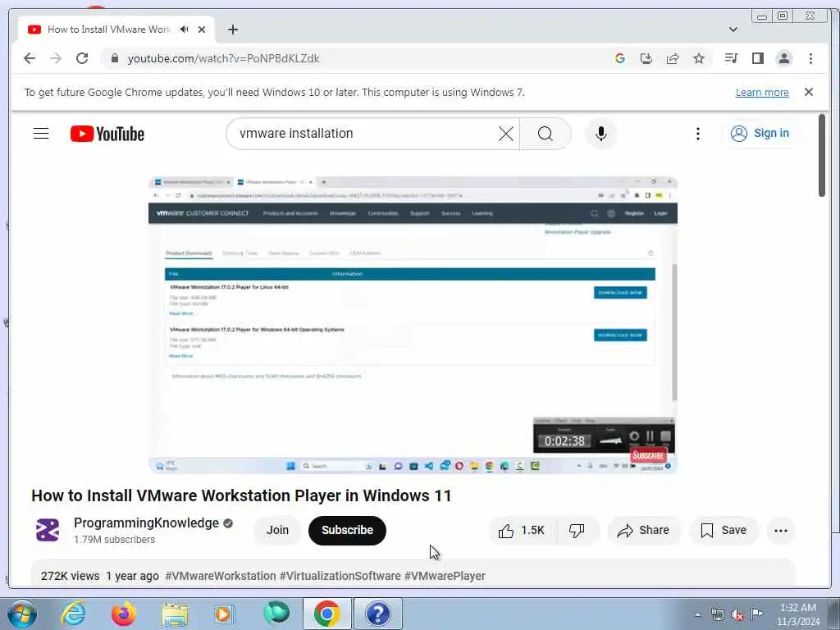Run search with the magnifier button

[545, 134]
